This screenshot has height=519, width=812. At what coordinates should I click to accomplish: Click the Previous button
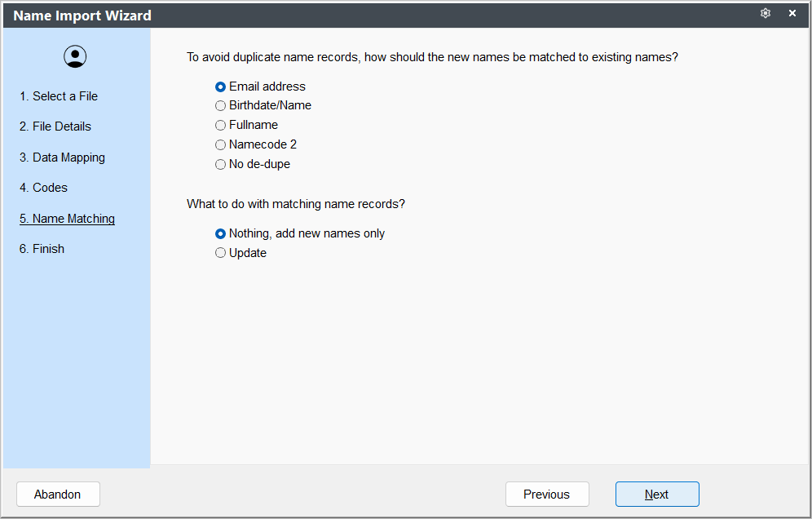[x=547, y=495]
